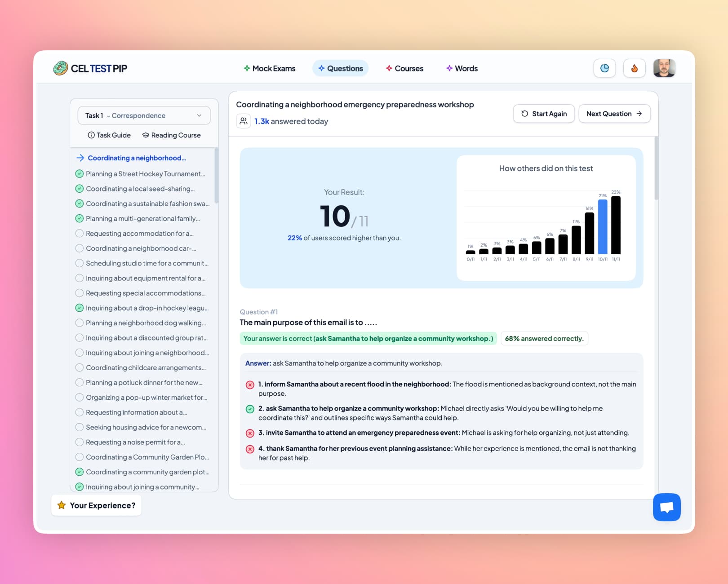Open the Task Guide info link
Viewport: 728px width, 584px height.
109,135
